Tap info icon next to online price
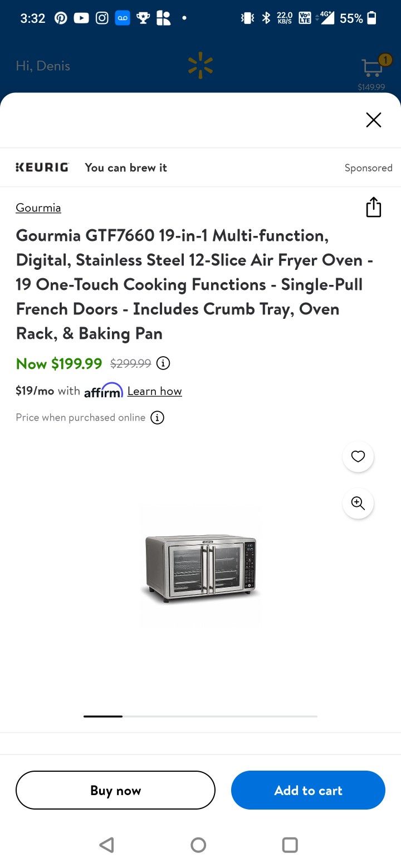Viewport: 401px width, 868px height. [x=158, y=417]
